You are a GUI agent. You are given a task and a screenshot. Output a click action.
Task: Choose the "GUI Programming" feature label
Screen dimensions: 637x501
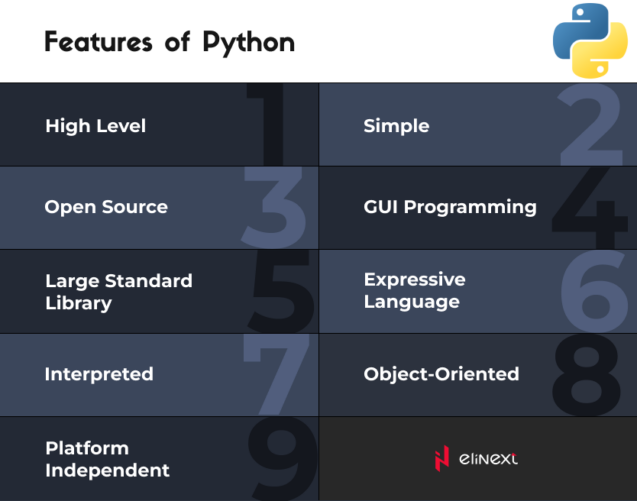click(450, 207)
